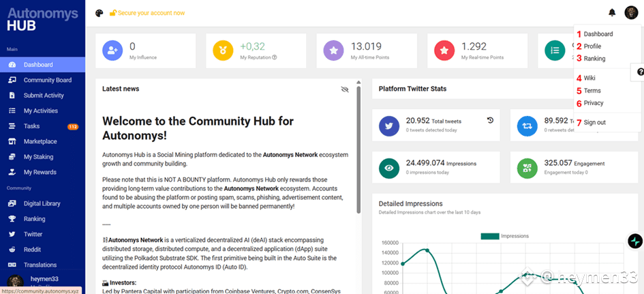Open Translations in the sidebar
The height and width of the screenshot is (294, 644).
[x=43, y=265]
